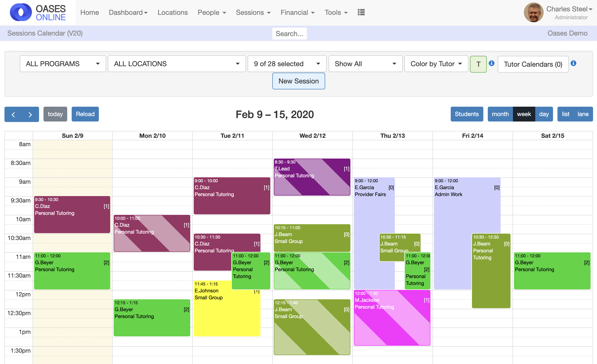Switch calendar to day view

(x=544, y=114)
